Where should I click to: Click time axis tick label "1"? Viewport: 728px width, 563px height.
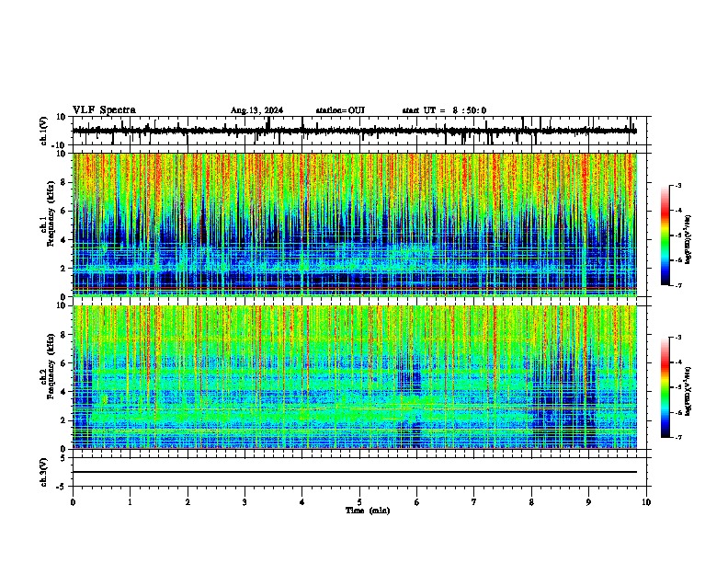[x=130, y=502]
